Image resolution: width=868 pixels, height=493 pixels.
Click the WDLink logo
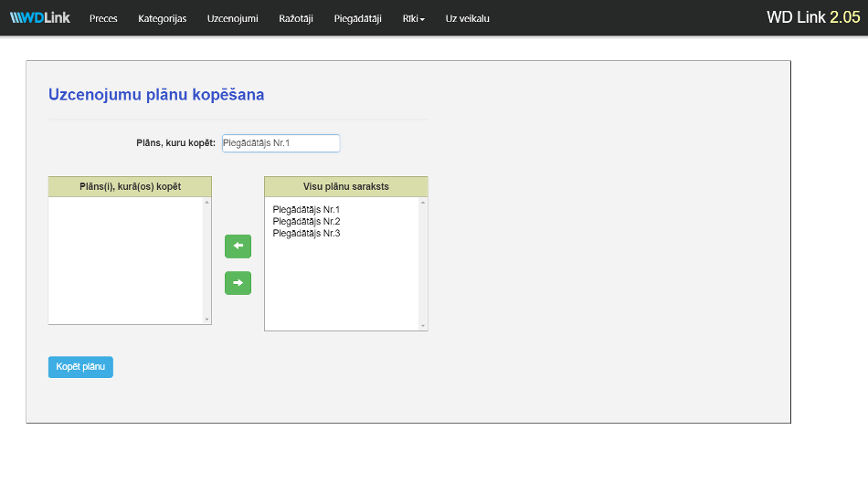pos(40,18)
